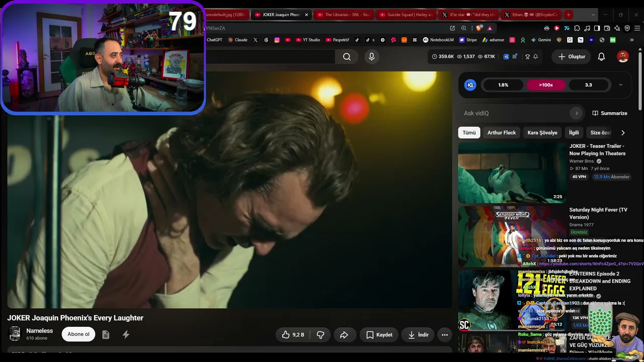Click the 3.3 vidIQ stat pill
The image size is (644, 362).
[x=588, y=85]
